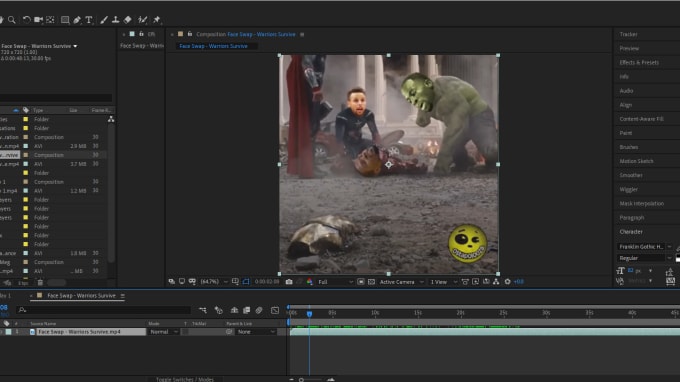
Task: Select the Rectangle shape tool
Action: 65,20
